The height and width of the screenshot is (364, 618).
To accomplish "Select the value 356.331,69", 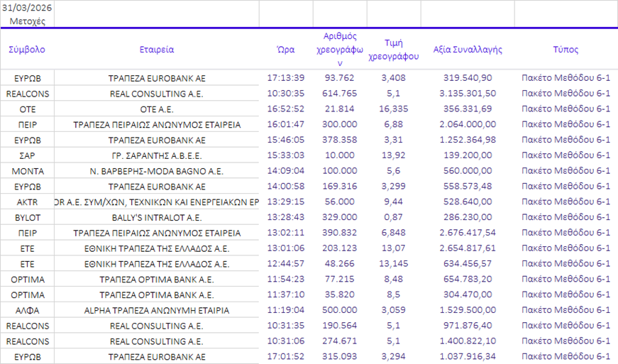I will coord(468,109).
